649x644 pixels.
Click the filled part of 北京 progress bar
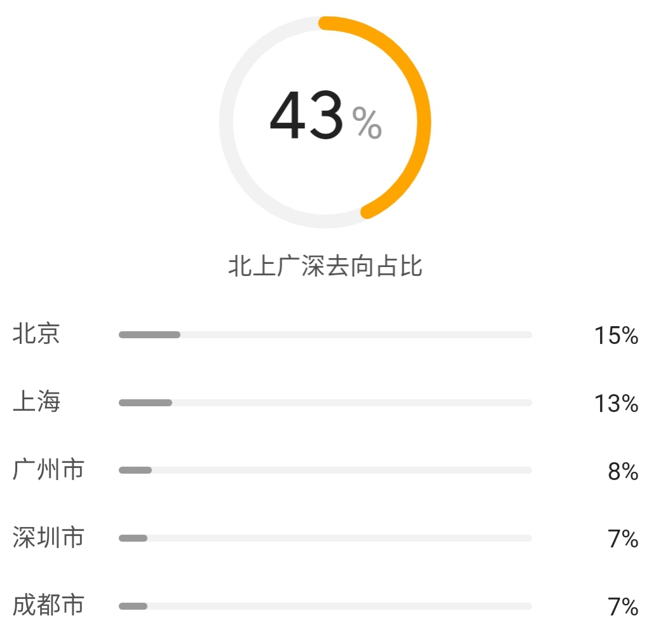coord(149,335)
